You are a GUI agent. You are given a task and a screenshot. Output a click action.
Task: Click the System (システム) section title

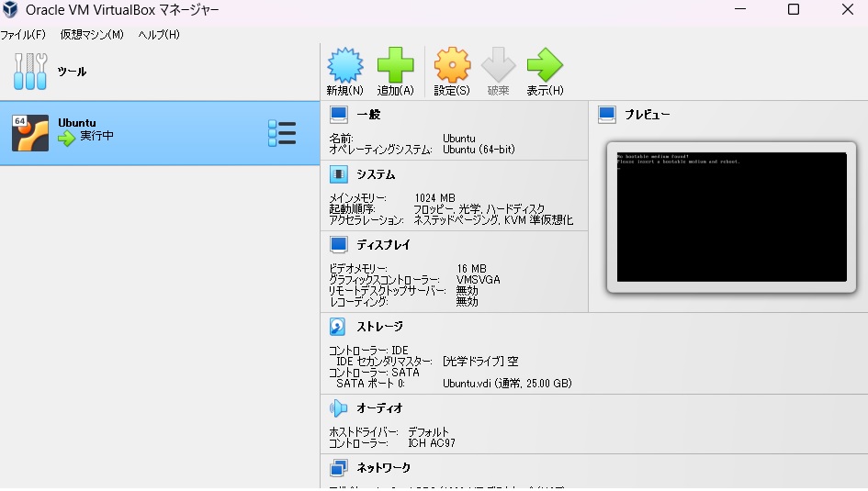click(x=376, y=174)
